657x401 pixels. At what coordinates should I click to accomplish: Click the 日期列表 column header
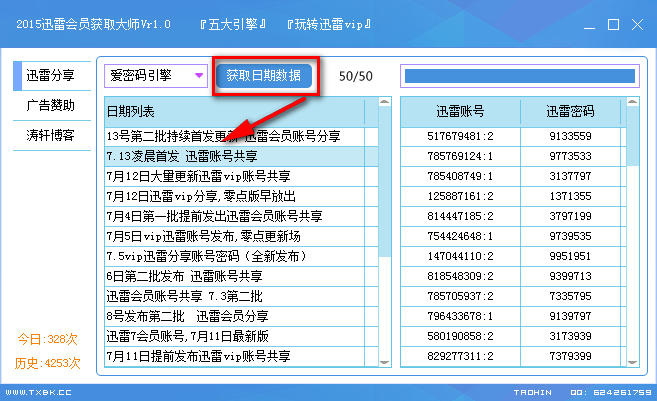pos(235,111)
